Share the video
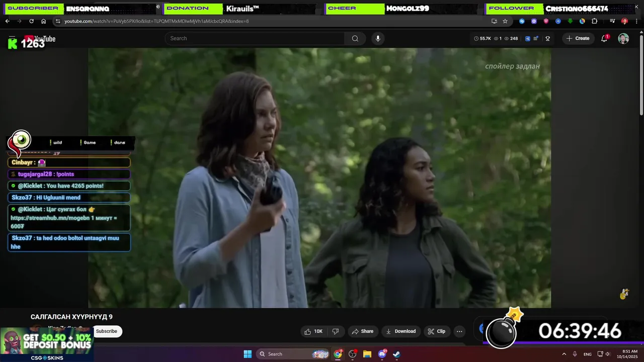The height and width of the screenshot is (362, 644). [x=363, y=331]
